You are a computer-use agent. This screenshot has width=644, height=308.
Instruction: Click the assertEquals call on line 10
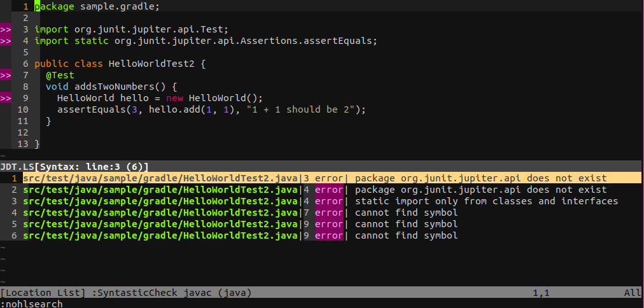[x=211, y=109]
